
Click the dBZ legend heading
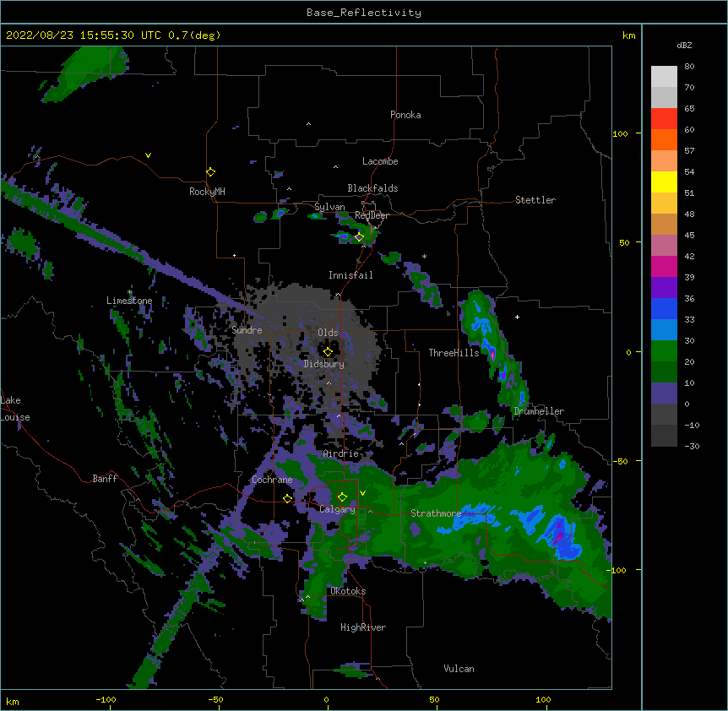[x=684, y=45]
